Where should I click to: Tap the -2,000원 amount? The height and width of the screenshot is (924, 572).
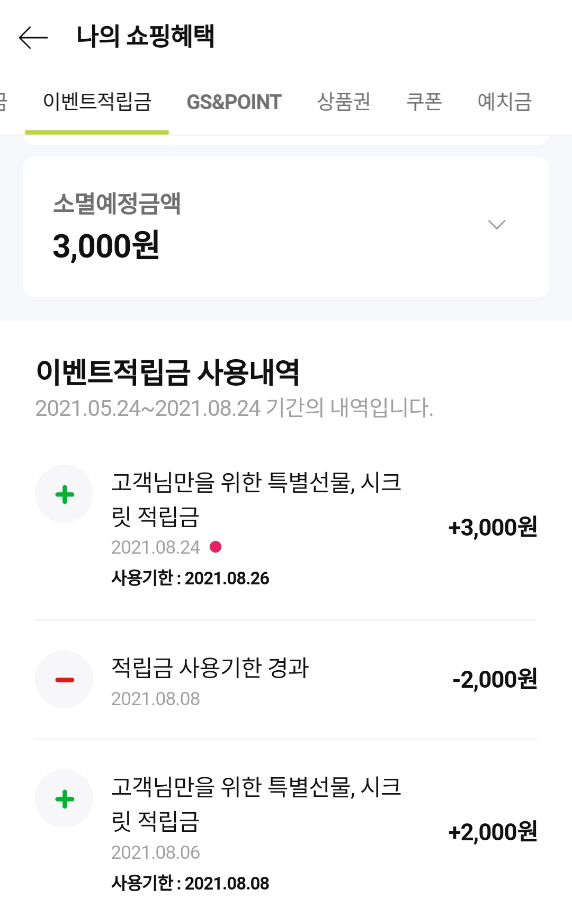click(495, 679)
